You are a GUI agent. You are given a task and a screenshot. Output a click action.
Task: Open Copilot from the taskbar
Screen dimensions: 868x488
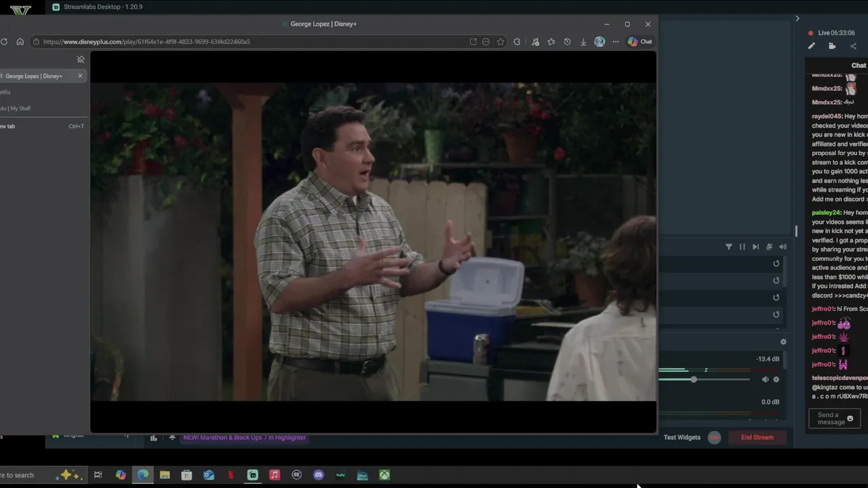point(121,475)
